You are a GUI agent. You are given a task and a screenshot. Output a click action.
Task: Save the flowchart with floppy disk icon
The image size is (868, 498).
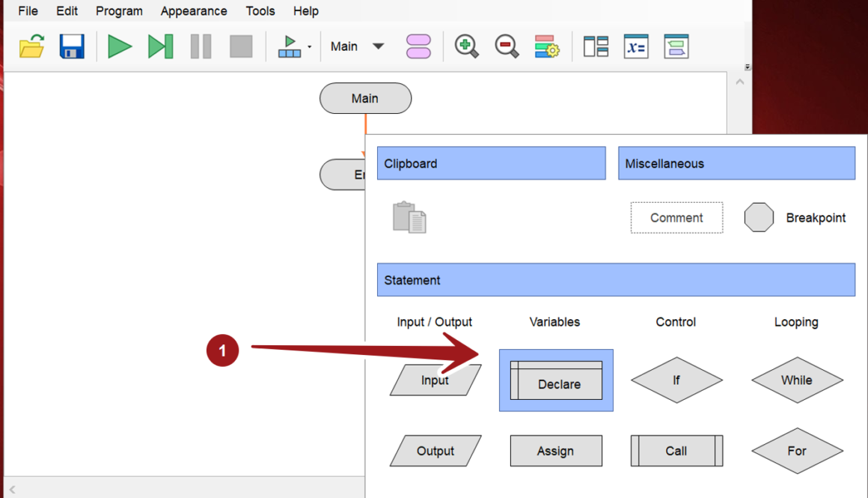click(x=72, y=46)
